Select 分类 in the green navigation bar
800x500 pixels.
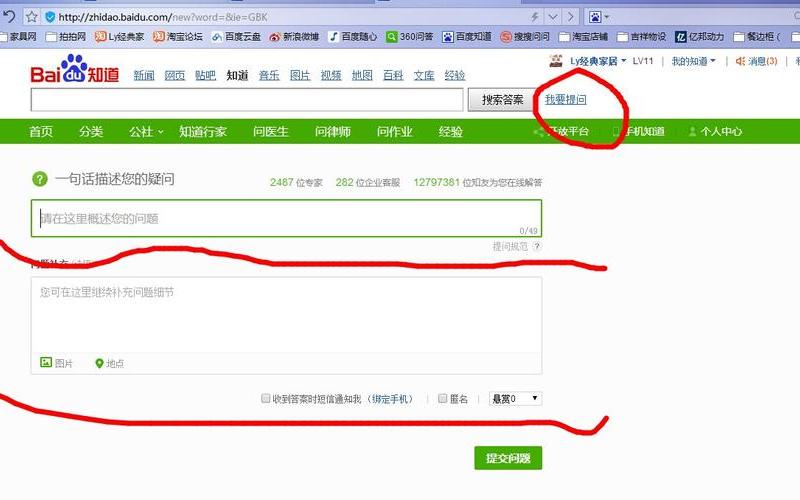91,132
